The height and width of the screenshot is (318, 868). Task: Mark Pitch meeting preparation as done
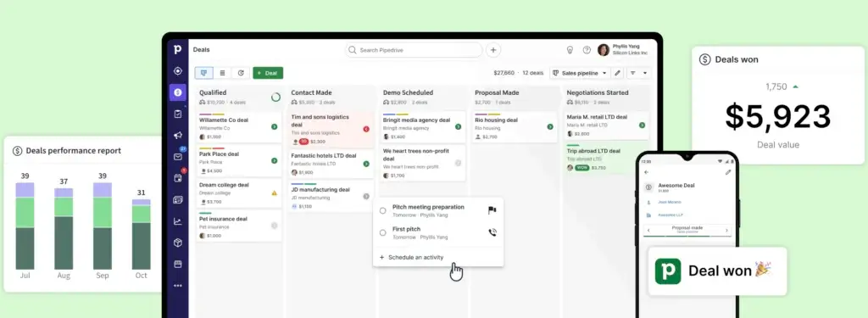(382, 210)
